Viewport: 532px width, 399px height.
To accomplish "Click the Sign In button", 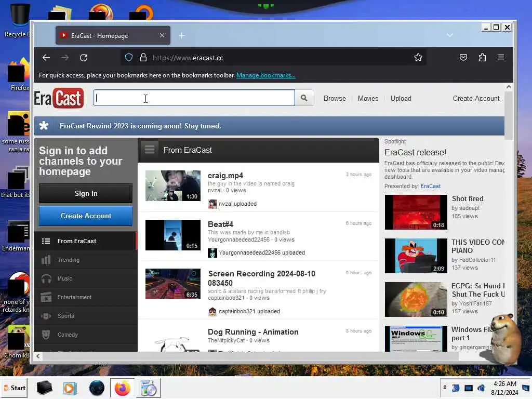I will click(86, 193).
